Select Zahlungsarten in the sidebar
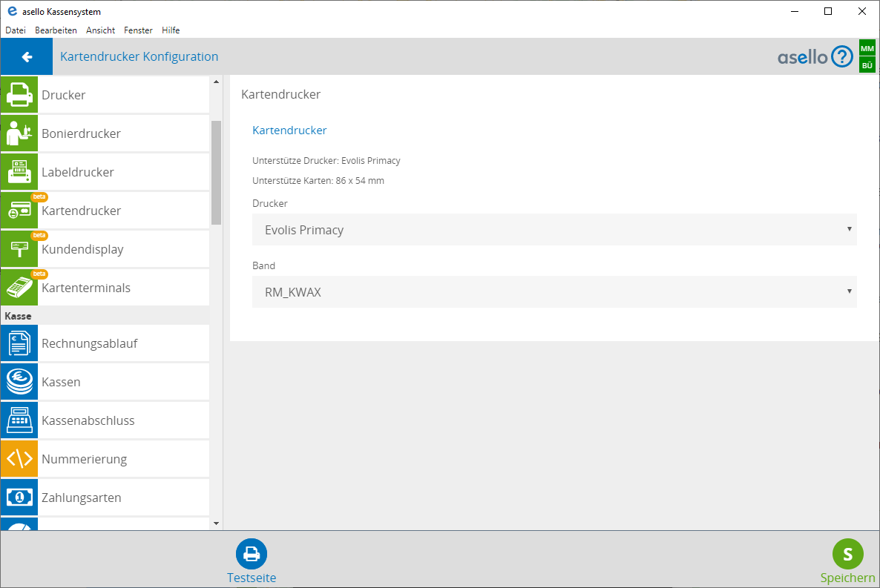 click(x=82, y=498)
